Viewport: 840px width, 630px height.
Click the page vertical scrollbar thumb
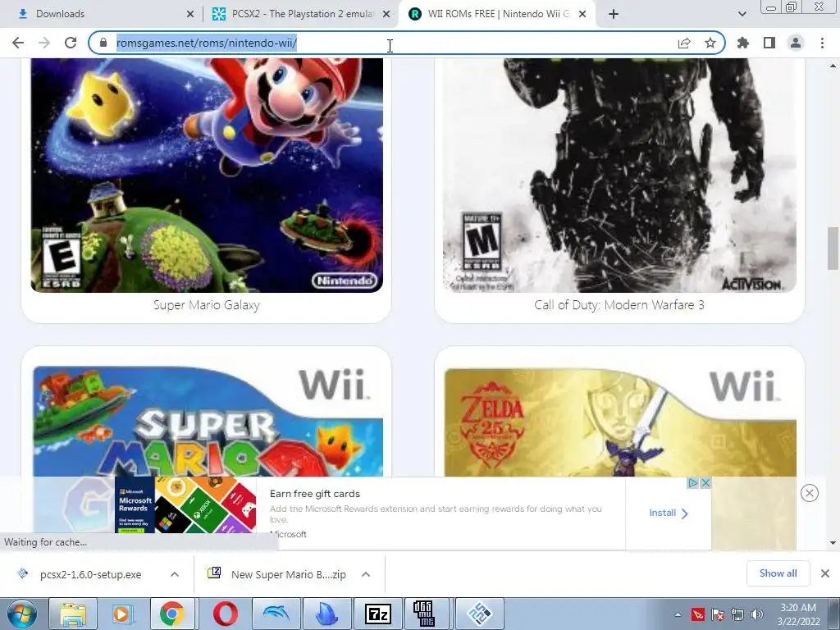point(833,249)
